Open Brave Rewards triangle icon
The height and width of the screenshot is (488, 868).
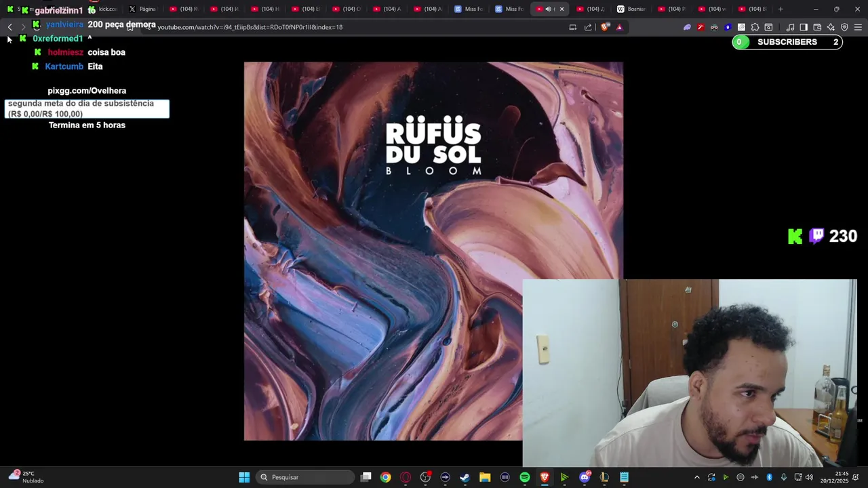[619, 27]
